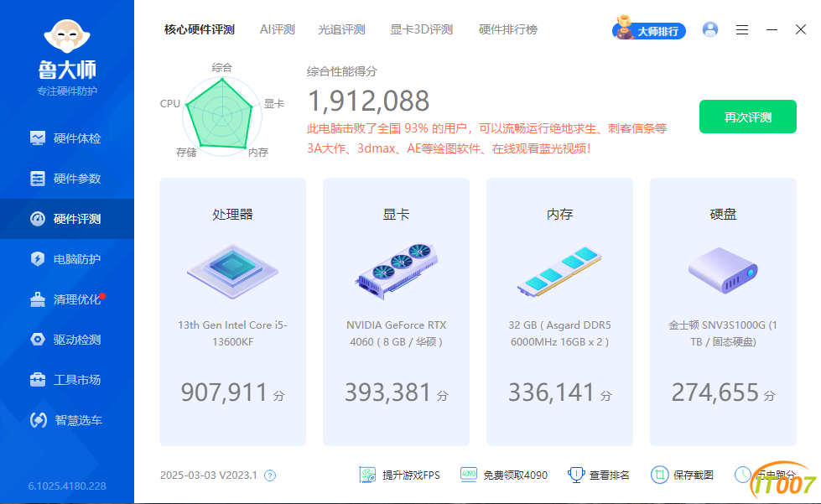The width and height of the screenshot is (821, 504).
Task: Open the 电脑防护 shield icon
Action: click(x=38, y=259)
